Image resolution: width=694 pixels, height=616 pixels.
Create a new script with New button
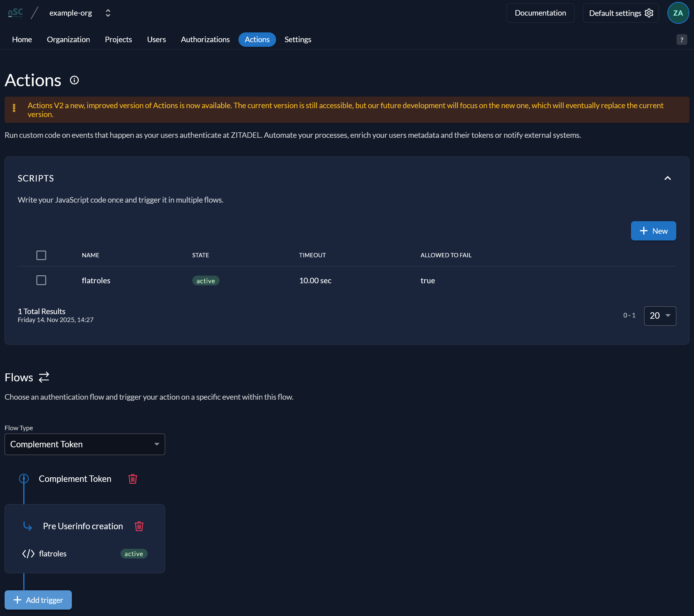pyautogui.click(x=653, y=231)
